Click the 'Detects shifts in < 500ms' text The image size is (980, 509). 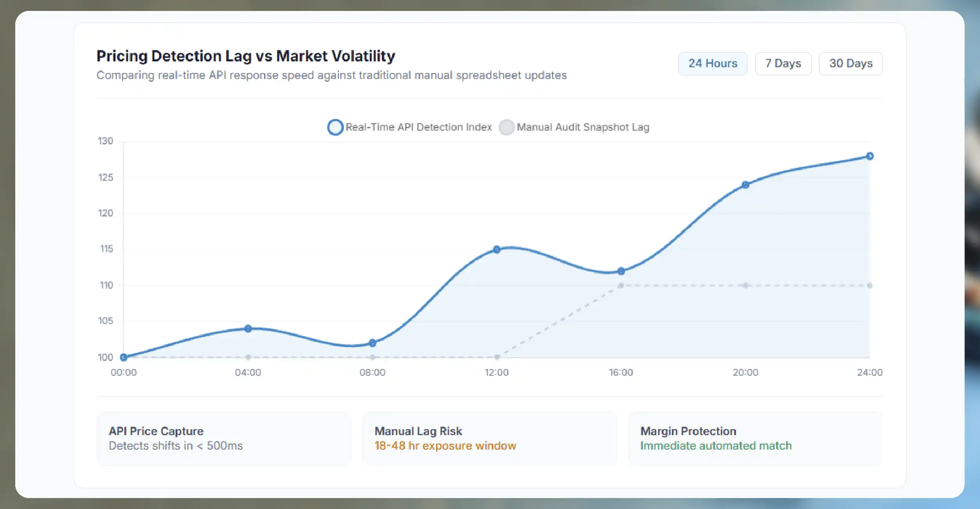(176, 446)
